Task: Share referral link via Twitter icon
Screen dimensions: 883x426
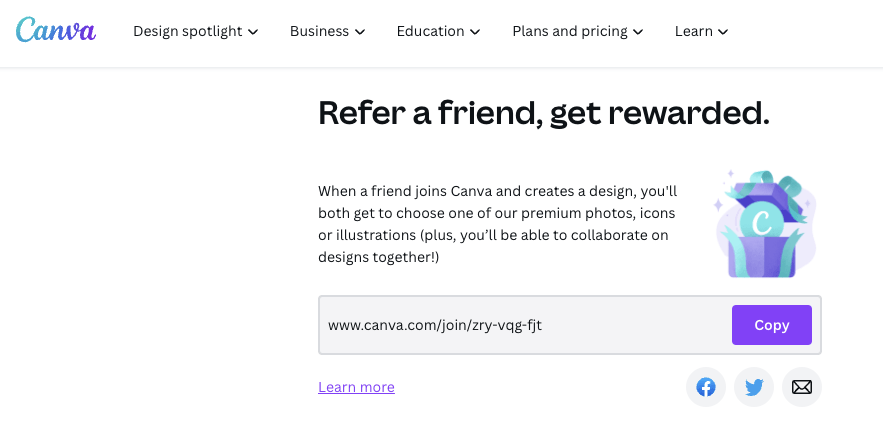Action: 754,387
